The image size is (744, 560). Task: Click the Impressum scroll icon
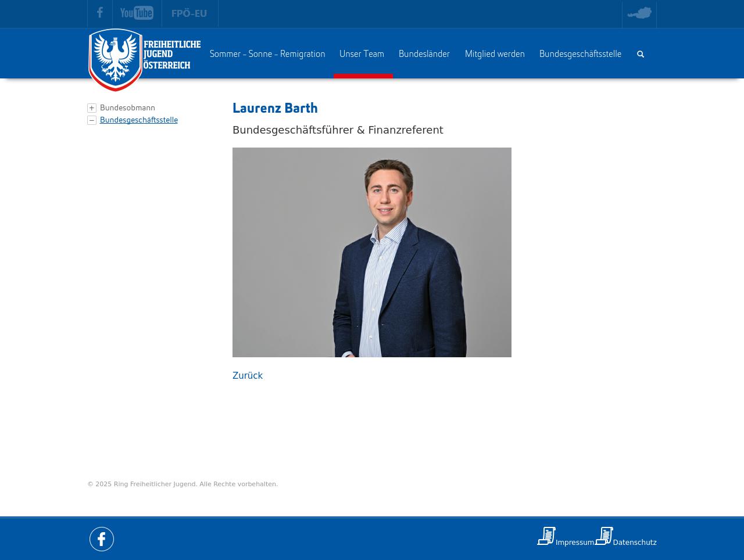546,536
